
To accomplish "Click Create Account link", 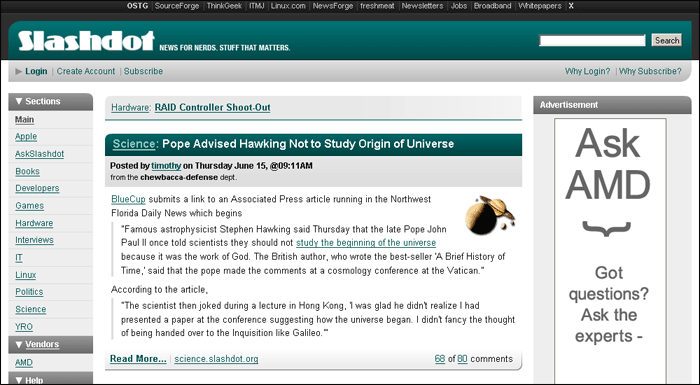I will [x=86, y=71].
